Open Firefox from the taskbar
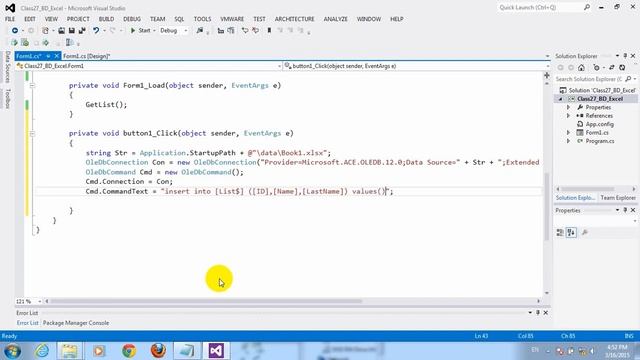Image resolution: width=640 pixels, height=360 pixels. pyautogui.click(x=158, y=351)
